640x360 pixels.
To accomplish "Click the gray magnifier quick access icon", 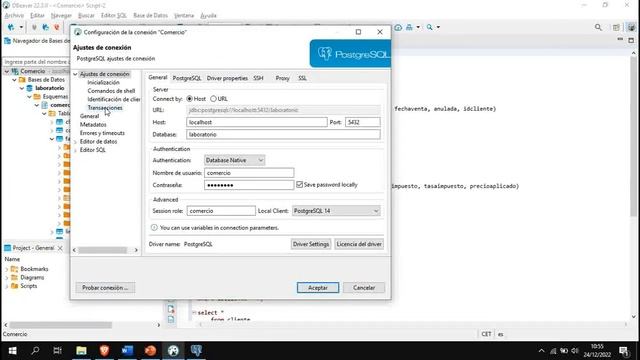I will [x=598, y=27].
